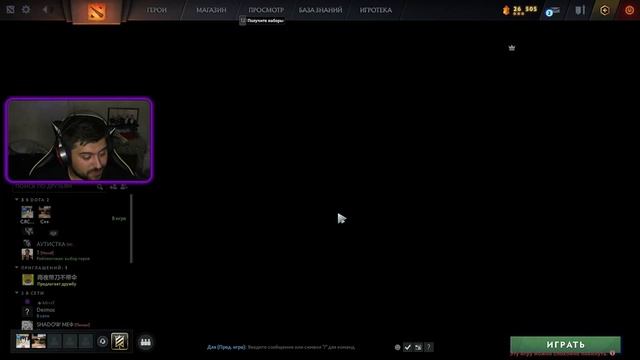Open the friend request with yellow avatar

click(28, 280)
